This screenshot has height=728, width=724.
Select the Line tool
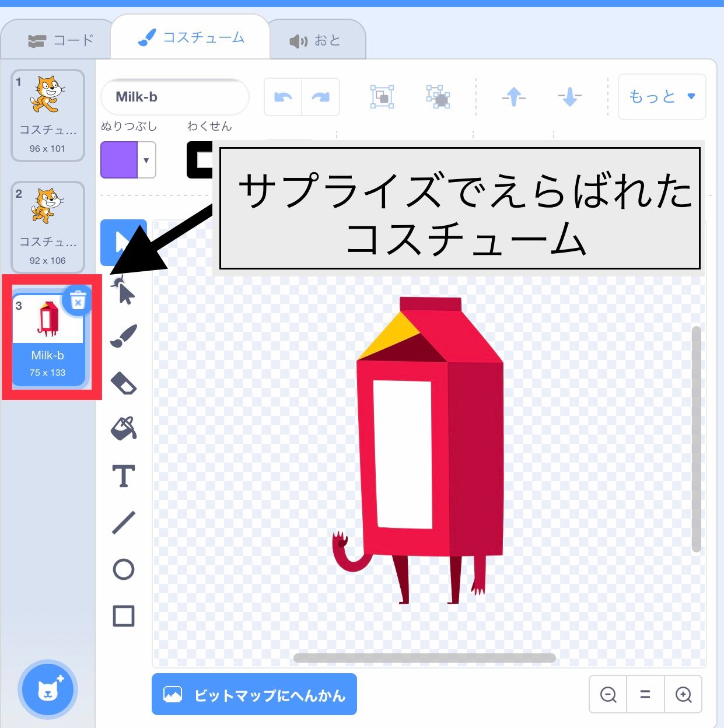tap(124, 523)
